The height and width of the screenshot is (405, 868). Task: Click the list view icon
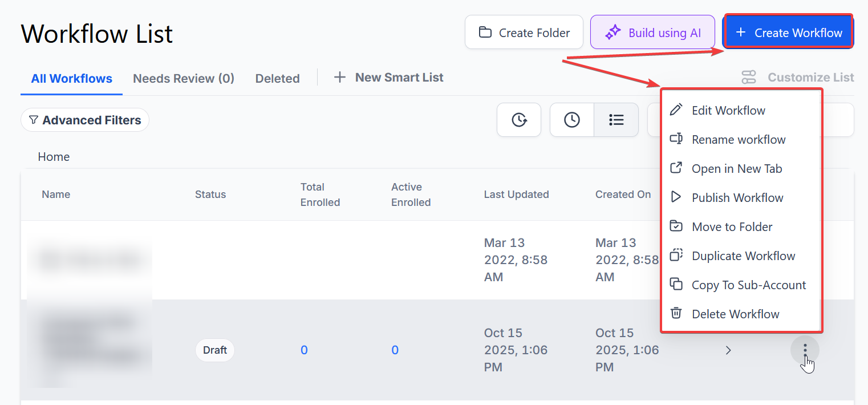pos(616,120)
